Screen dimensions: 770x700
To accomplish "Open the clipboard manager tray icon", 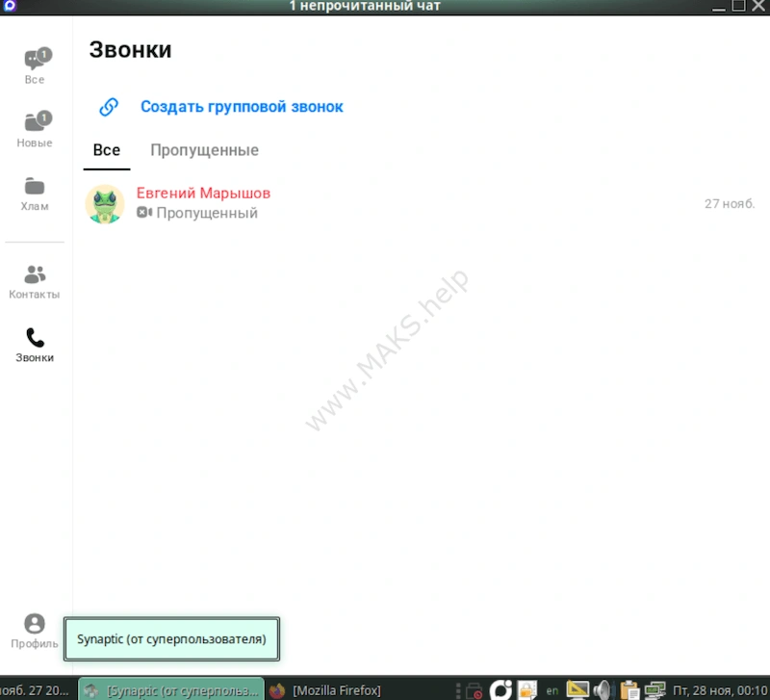I will pyautogui.click(x=629, y=689).
